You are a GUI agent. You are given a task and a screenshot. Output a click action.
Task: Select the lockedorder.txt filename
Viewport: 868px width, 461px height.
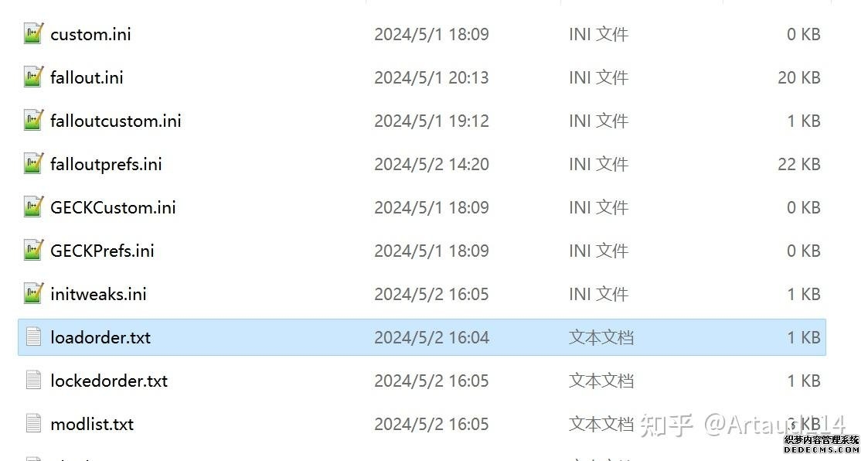109,381
